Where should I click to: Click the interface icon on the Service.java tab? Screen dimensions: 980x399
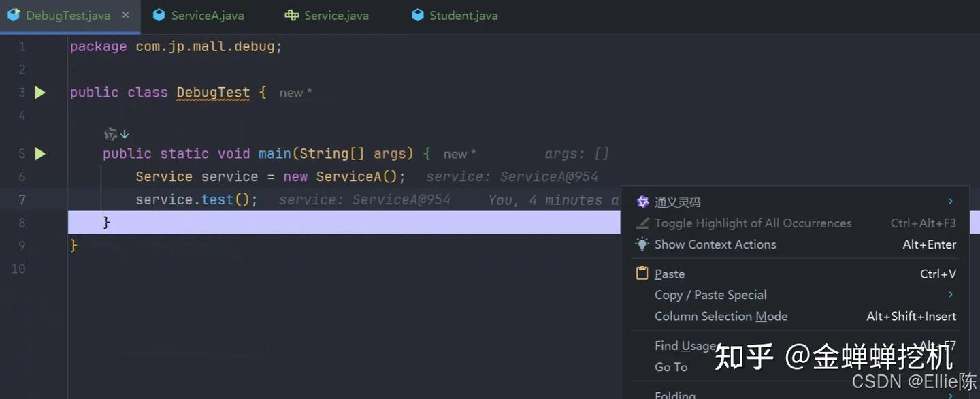[291, 14]
